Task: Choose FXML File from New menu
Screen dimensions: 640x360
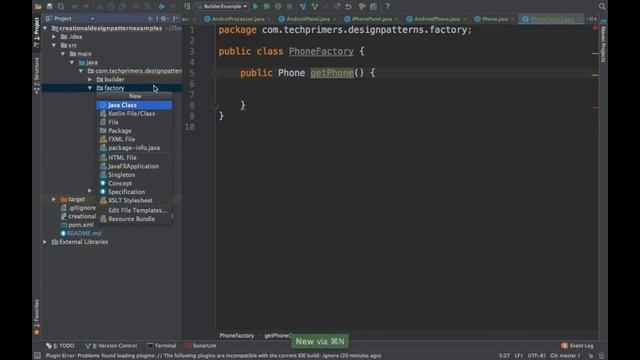Action: (134, 140)
